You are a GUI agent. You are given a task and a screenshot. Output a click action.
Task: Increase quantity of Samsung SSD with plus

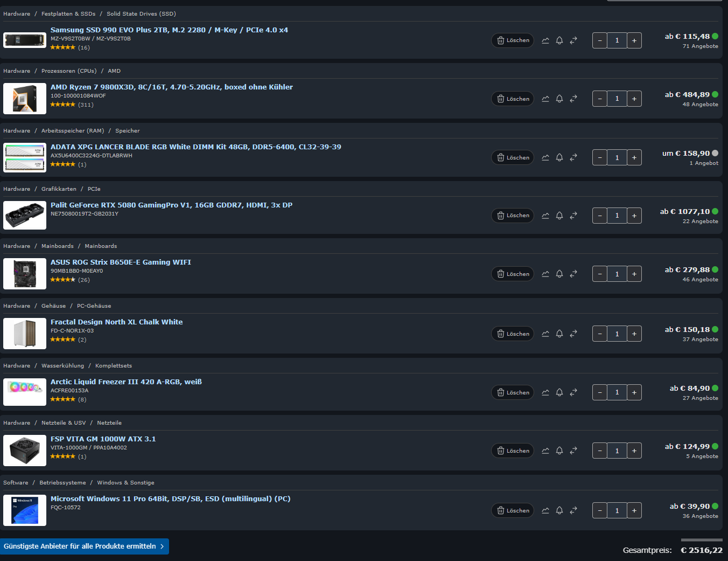tap(634, 40)
